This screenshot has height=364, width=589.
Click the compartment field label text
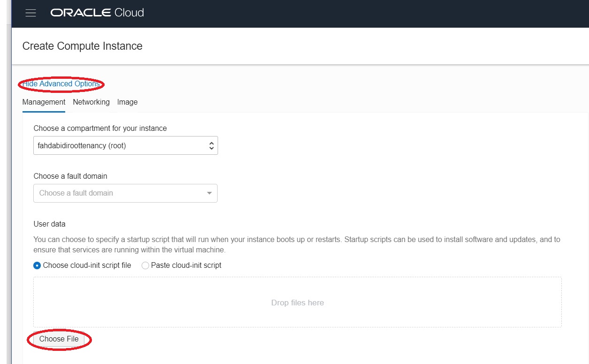(x=100, y=128)
